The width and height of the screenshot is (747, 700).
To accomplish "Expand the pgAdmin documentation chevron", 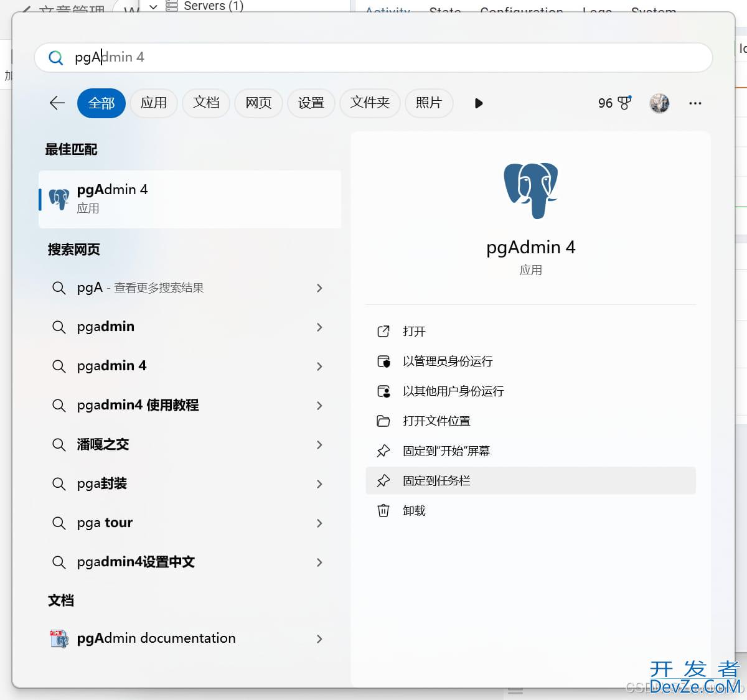I will click(x=319, y=639).
